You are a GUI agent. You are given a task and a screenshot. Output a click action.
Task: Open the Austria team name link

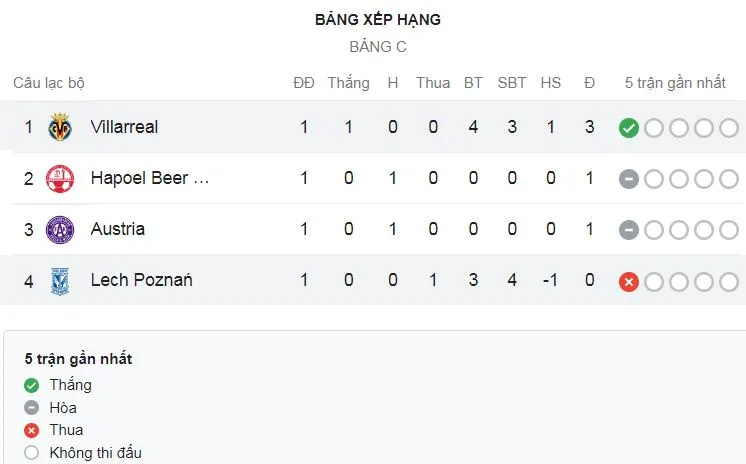pos(117,229)
